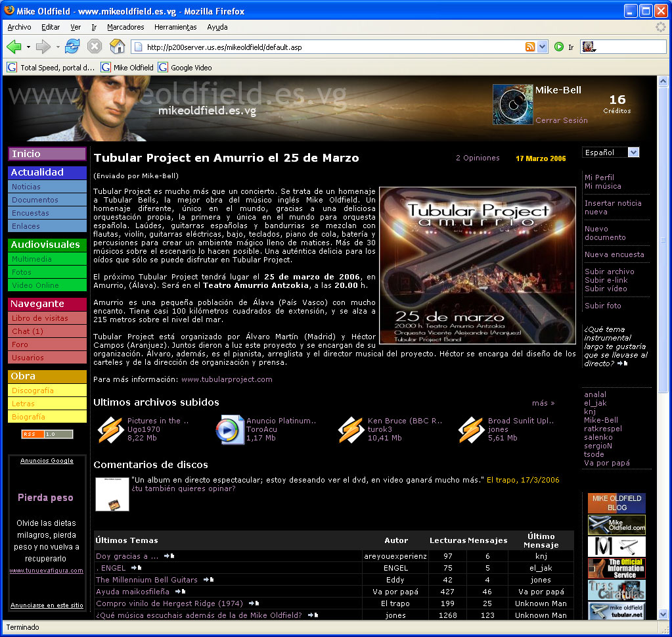Viewport: 672px width, 637px height.
Task: Open the Tras Carátulas banner
Action: pyautogui.click(x=617, y=590)
